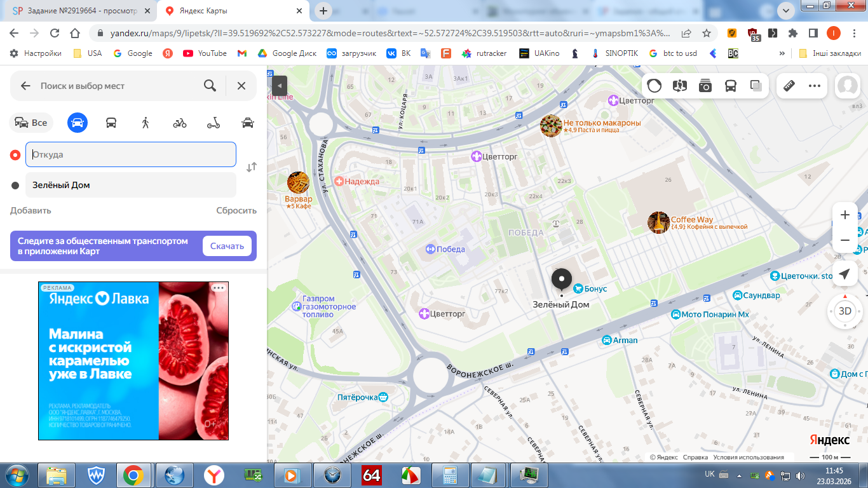
Task: Focus the Откуда origin input field
Action: coord(131,154)
